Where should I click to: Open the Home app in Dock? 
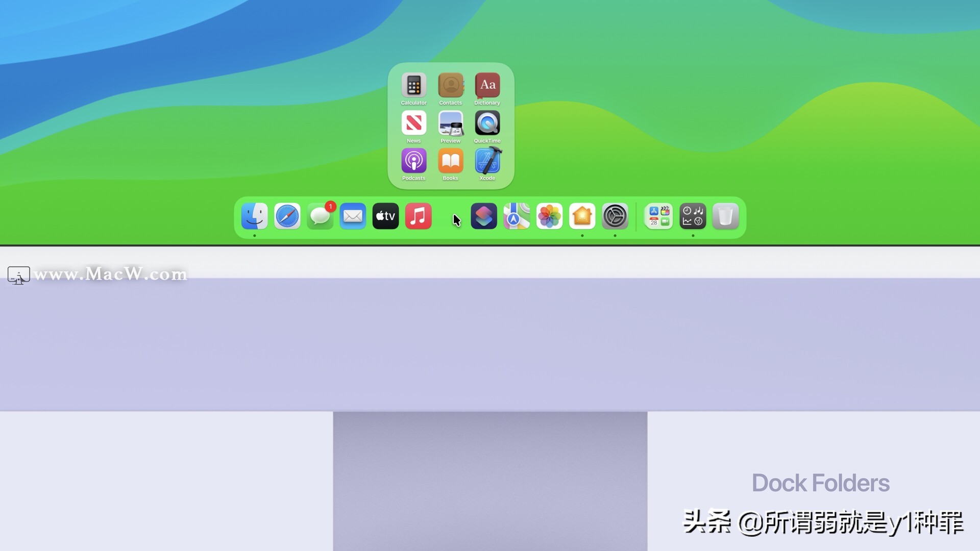pyautogui.click(x=582, y=216)
